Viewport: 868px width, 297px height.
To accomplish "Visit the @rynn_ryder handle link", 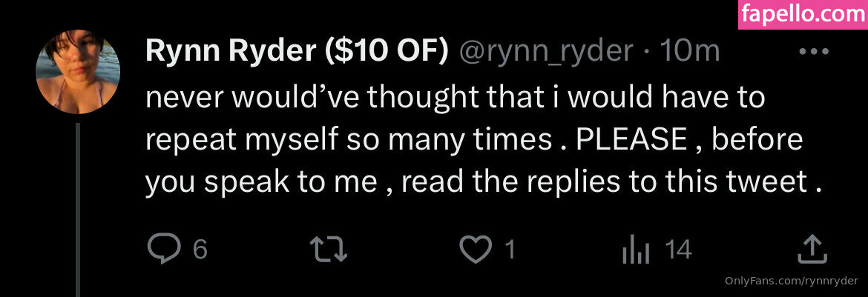I will (547, 51).
